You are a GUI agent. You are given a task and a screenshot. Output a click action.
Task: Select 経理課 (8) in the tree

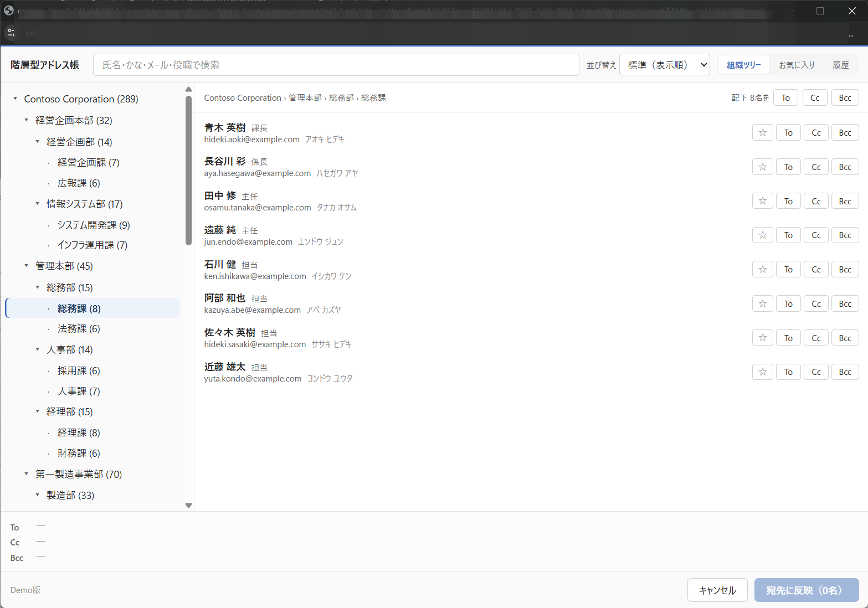click(x=79, y=432)
